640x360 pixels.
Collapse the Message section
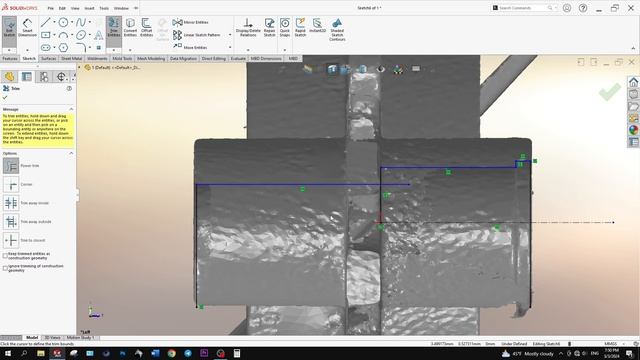point(71,109)
